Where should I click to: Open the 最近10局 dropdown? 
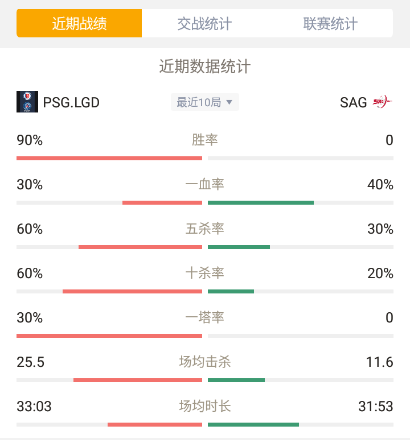tap(205, 102)
